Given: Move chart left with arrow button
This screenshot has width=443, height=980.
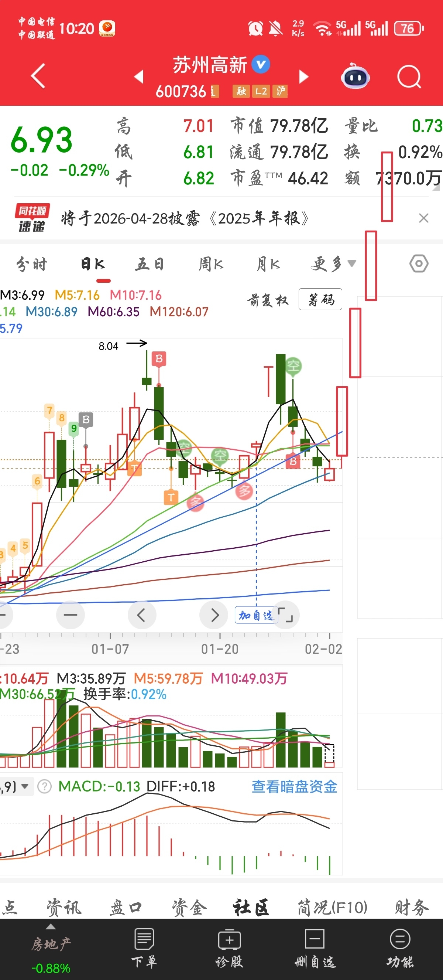Looking at the screenshot, I should pos(142,615).
